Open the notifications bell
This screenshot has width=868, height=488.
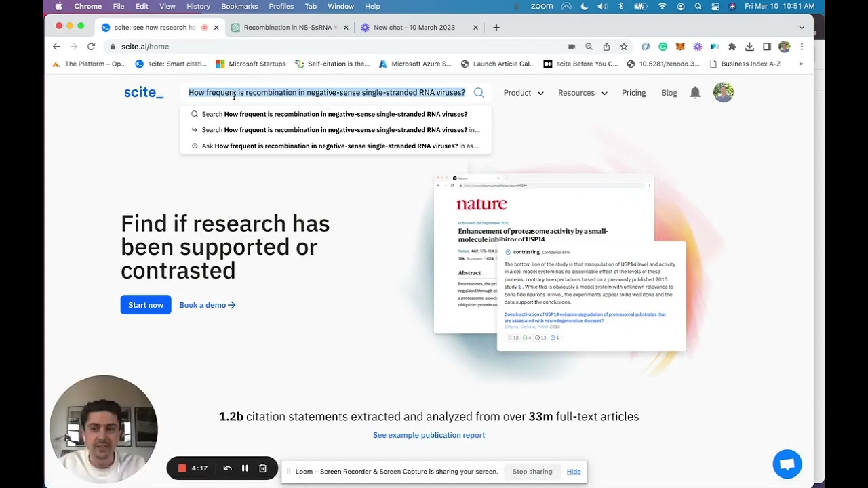coord(695,93)
